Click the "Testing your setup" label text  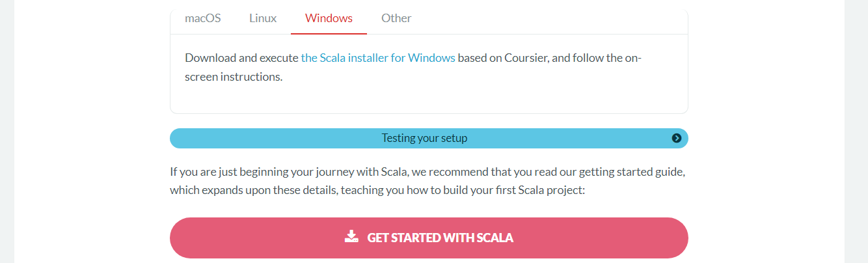click(424, 138)
